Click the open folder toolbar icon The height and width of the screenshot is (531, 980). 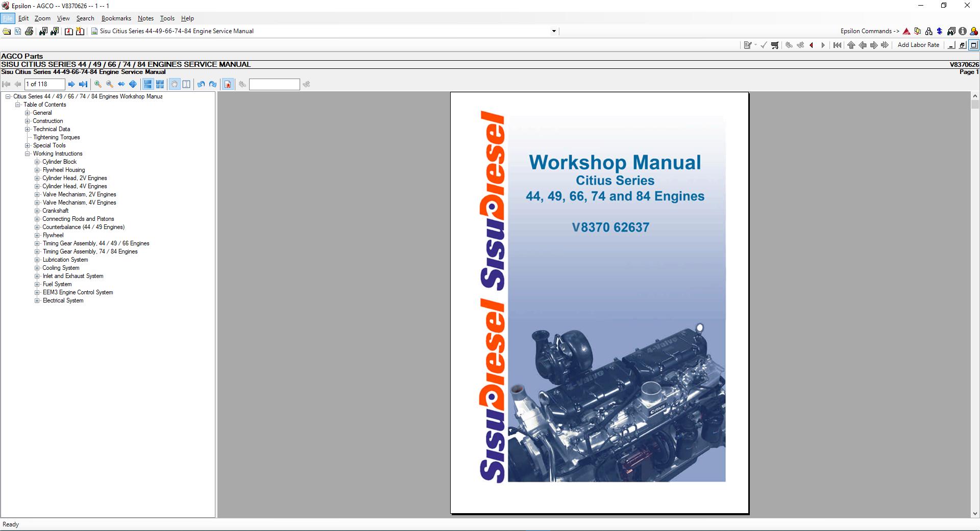click(7, 31)
